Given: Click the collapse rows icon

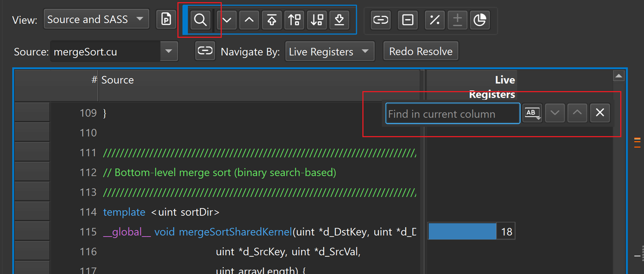Looking at the screenshot, I should 407,19.
